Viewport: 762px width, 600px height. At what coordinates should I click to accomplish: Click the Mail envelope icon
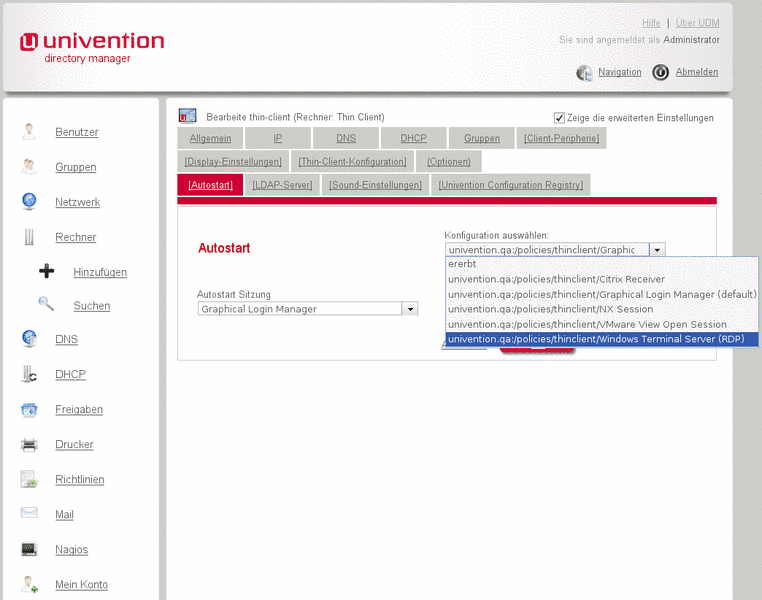click(29, 514)
